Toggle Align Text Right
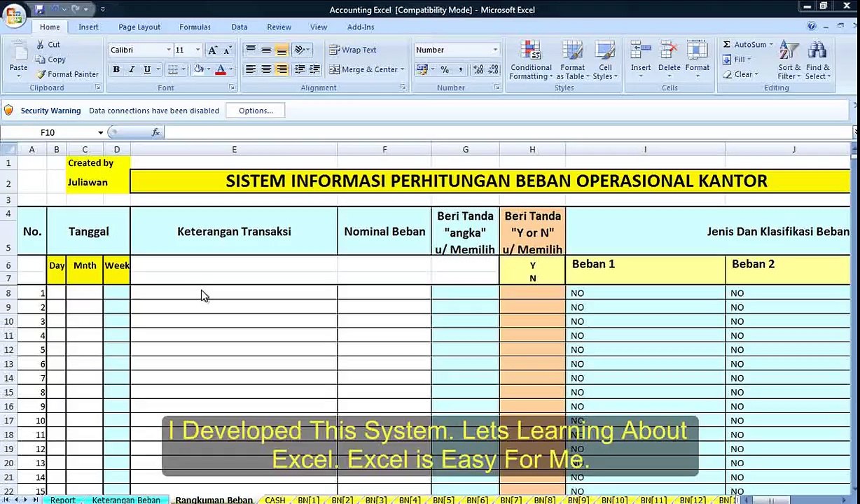The image size is (860, 504). coord(282,69)
